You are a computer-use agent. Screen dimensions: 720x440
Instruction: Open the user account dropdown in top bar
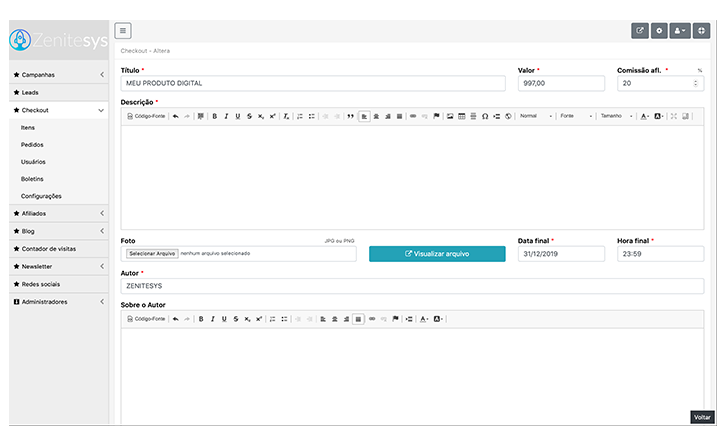681,31
